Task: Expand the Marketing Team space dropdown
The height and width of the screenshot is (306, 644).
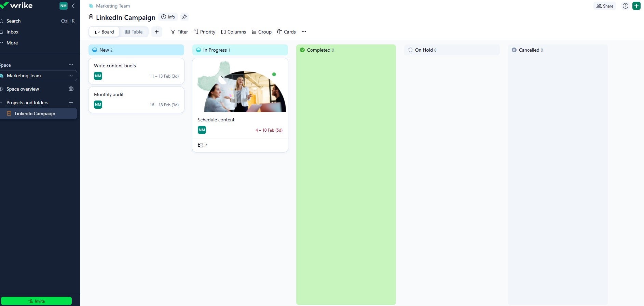Action: point(71,76)
